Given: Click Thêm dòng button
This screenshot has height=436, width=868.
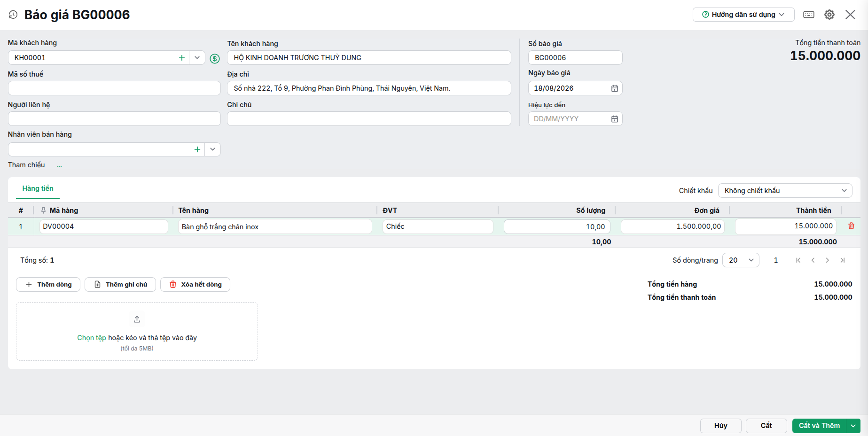Looking at the screenshot, I should point(48,285).
